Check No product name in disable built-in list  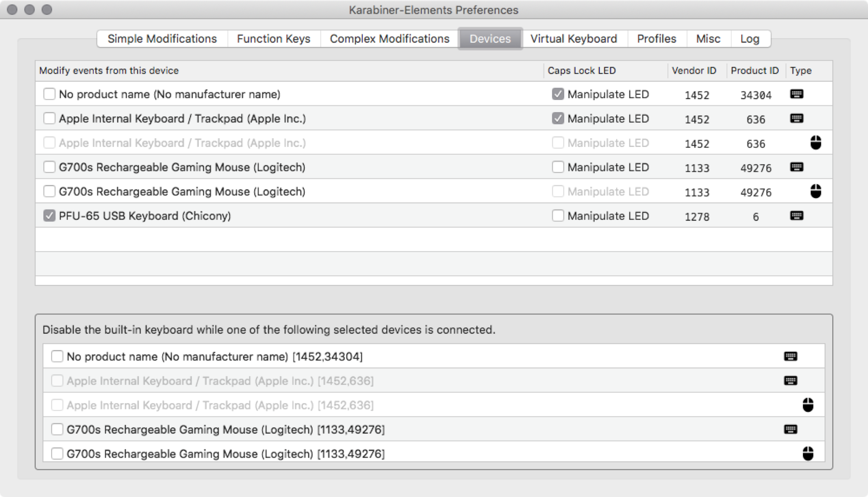point(57,356)
